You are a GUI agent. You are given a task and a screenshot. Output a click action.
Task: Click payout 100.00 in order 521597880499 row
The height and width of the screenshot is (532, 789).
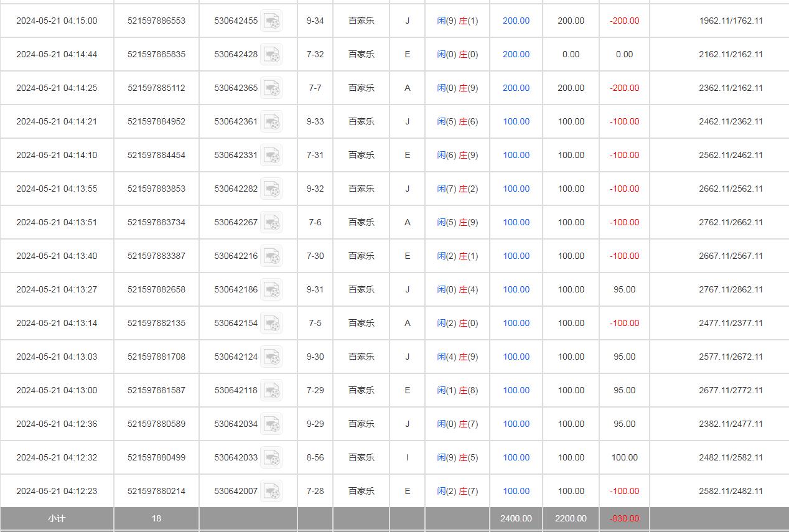624,457
